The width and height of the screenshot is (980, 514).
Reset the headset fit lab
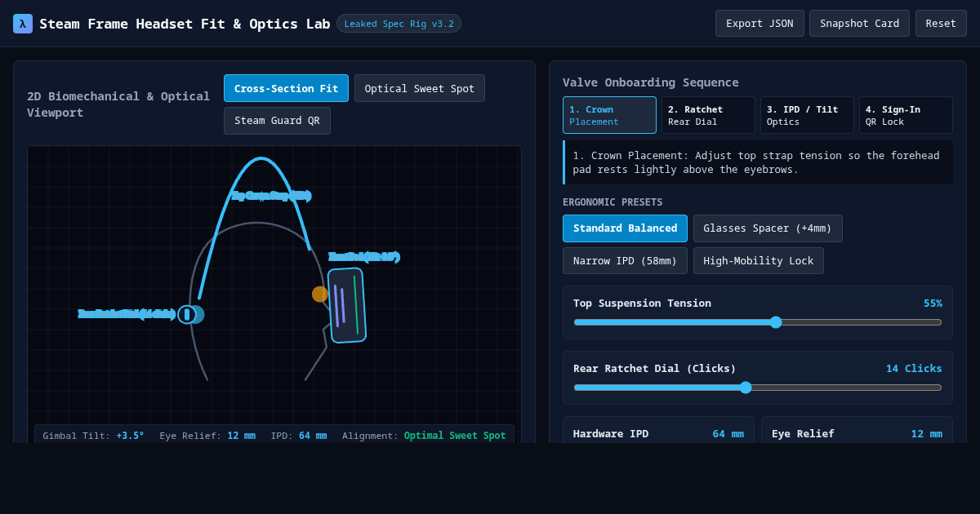(941, 24)
